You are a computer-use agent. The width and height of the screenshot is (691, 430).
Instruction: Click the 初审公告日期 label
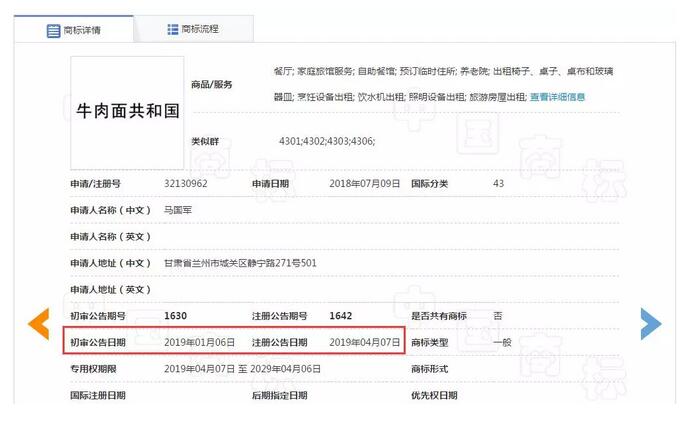click(x=98, y=342)
